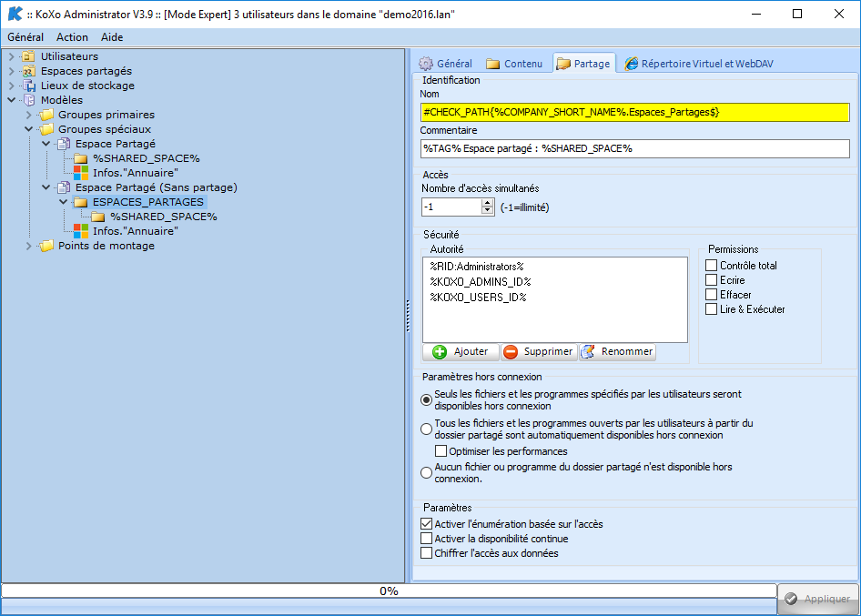Image resolution: width=861 pixels, height=616 pixels.
Task: Select 'Tous les fichiers' offline option
Action: (x=426, y=429)
